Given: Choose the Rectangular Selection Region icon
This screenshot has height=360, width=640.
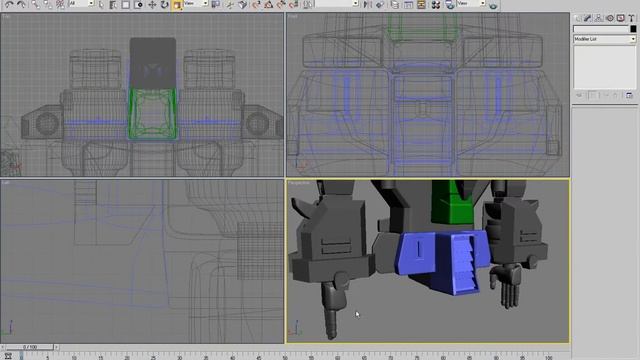Looking at the screenshot, I should coord(126,5).
